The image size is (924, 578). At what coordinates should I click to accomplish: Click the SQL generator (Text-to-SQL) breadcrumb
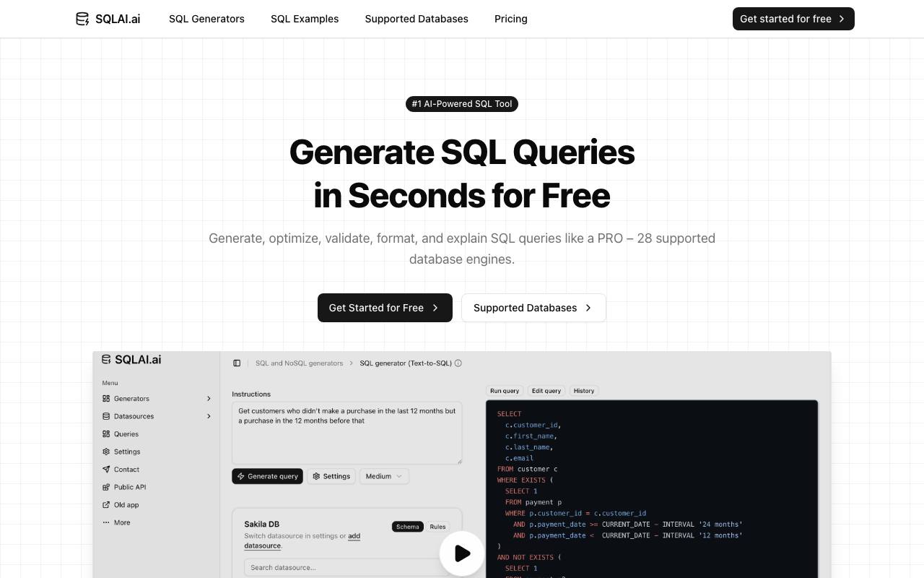[406, 363]
